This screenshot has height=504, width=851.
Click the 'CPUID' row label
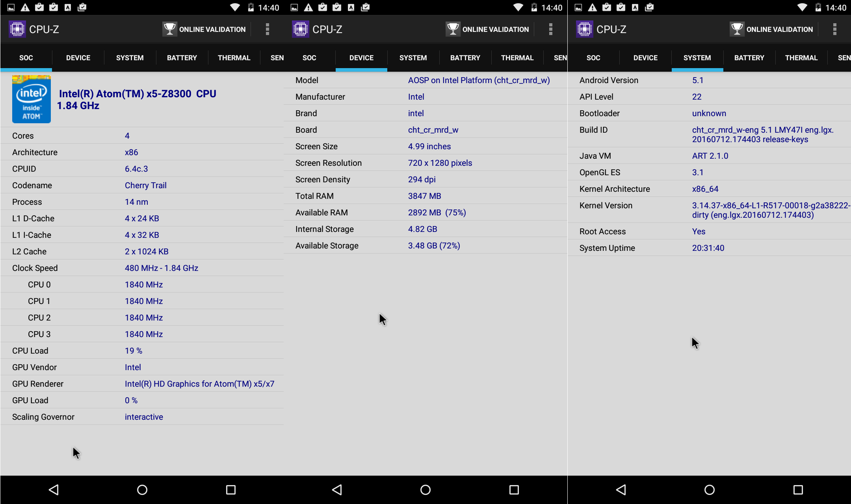[x=24, y=169]
